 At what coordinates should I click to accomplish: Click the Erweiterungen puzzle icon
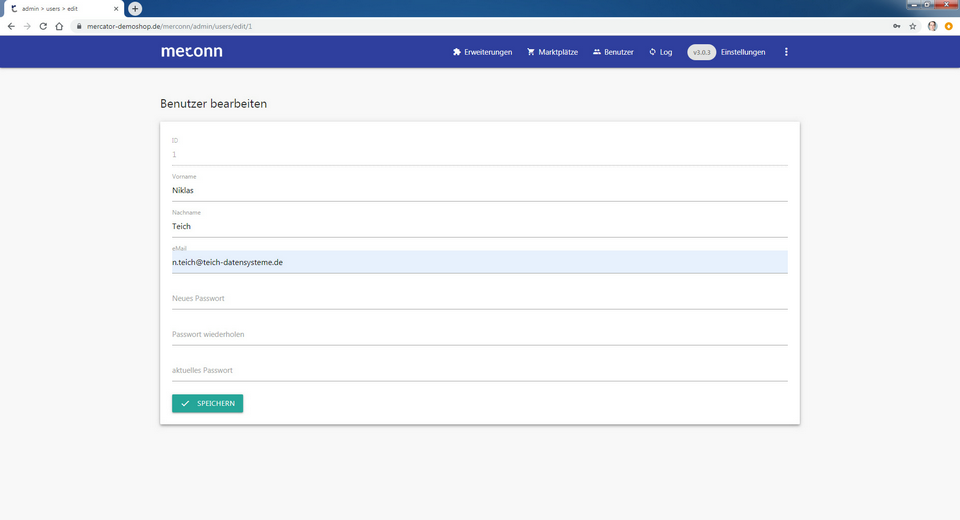457,52
